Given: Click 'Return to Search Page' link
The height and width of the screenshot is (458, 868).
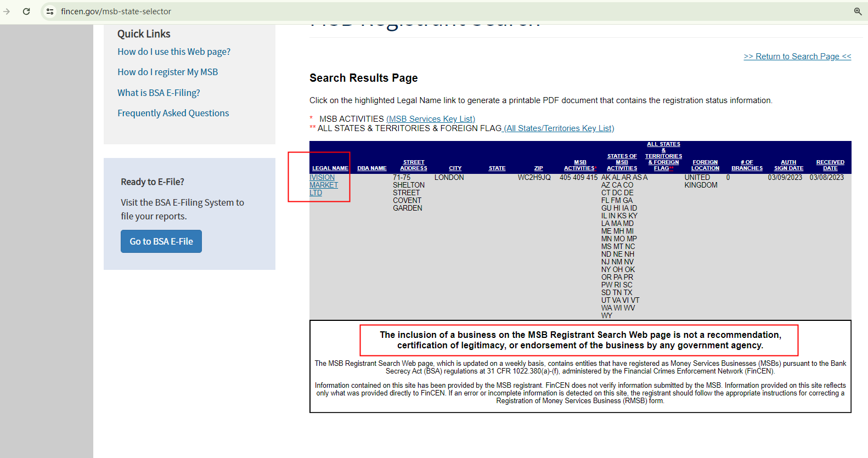Looking at the screenshot, I should [797, 56].
